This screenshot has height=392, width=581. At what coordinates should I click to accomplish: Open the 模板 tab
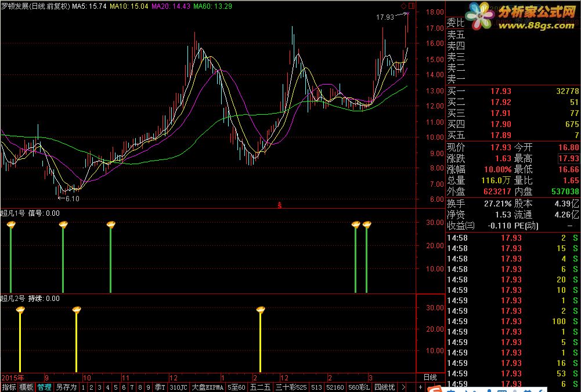pyautogui.click(x=26, y=387)
